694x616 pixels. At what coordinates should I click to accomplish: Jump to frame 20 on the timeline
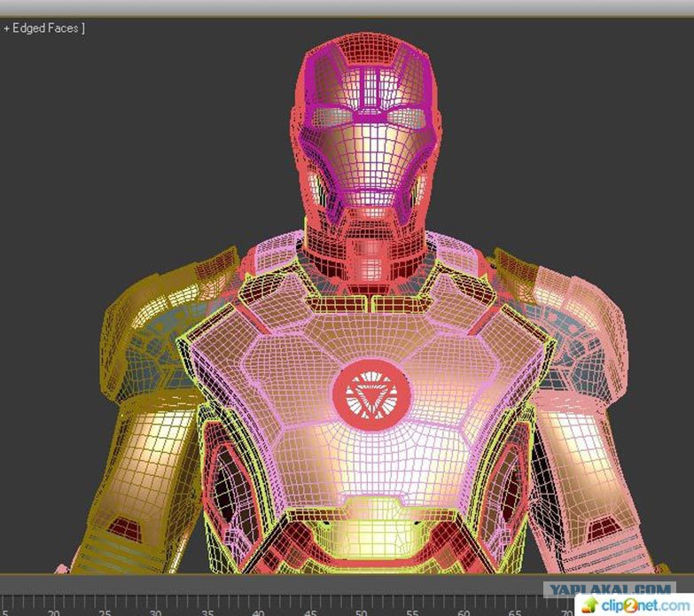(x=54, y=612)
